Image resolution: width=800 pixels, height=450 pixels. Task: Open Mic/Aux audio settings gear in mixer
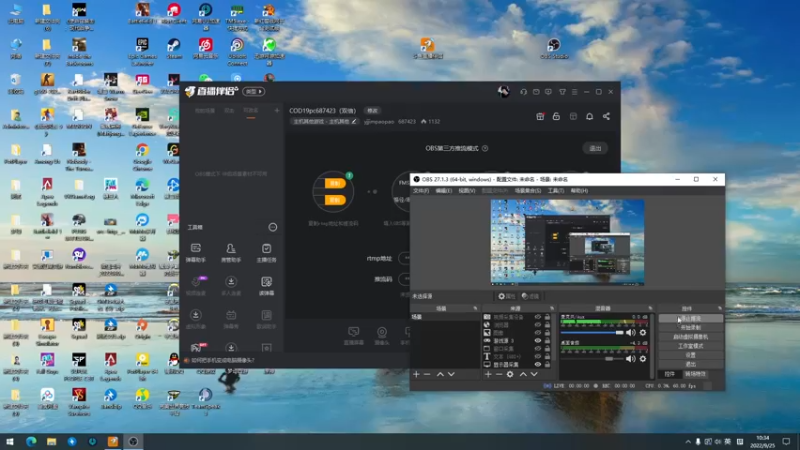pyautogui.click(x=643, y=333)
